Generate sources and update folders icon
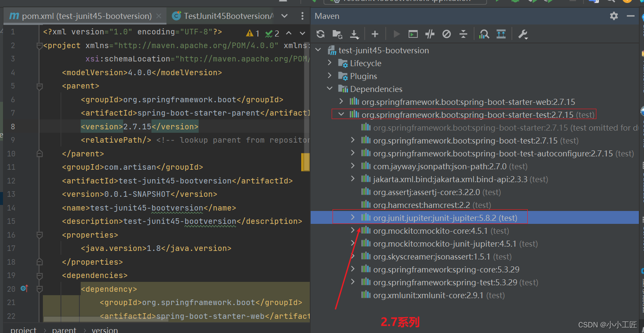The image size is (644, 333). coord(337,34)
